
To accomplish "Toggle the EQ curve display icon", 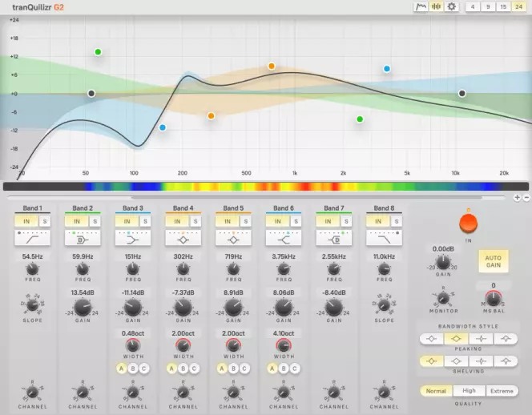I will [x=421, y=6].
